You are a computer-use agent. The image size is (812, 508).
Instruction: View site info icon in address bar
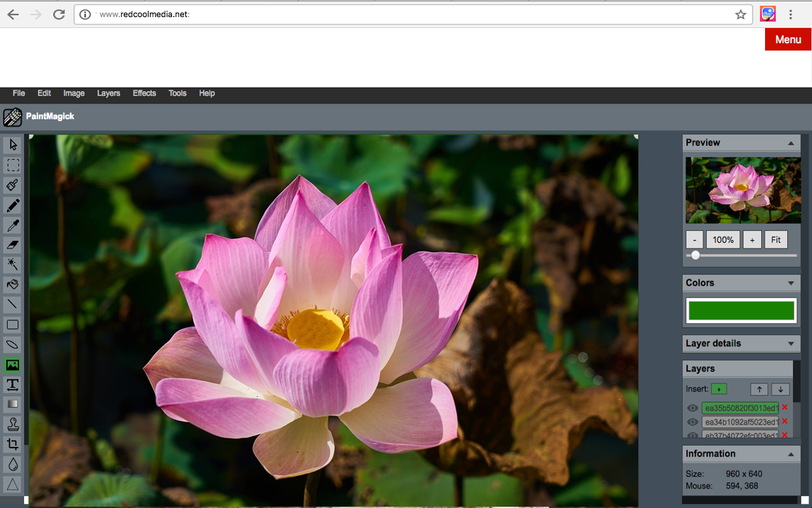(86, 15)
